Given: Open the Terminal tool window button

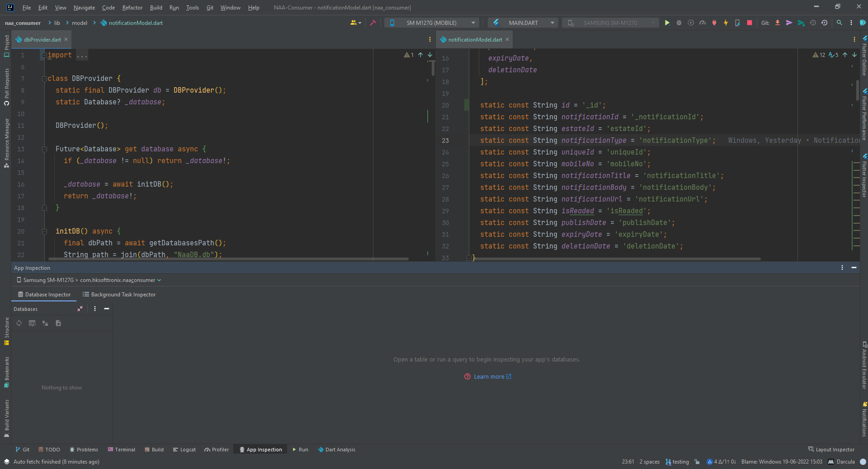Looking at the screenshot, I should tap(121, 450).
